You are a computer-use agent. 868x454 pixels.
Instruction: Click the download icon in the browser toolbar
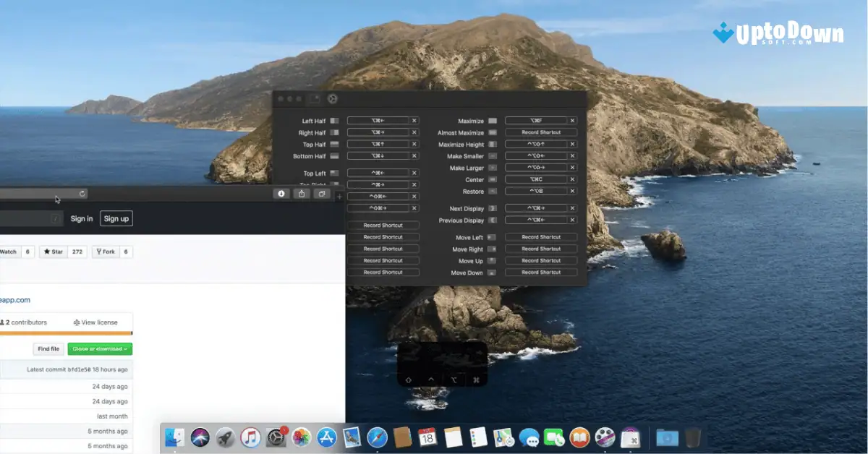[281, 194]
